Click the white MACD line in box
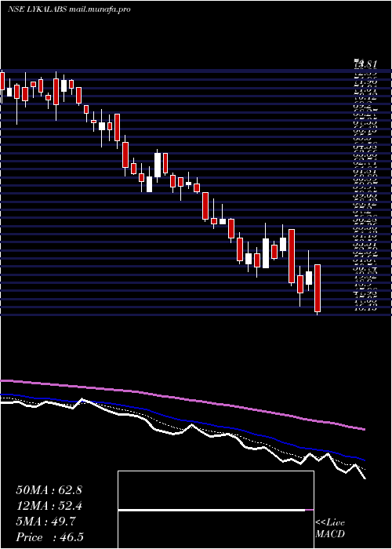 (212, 511)
